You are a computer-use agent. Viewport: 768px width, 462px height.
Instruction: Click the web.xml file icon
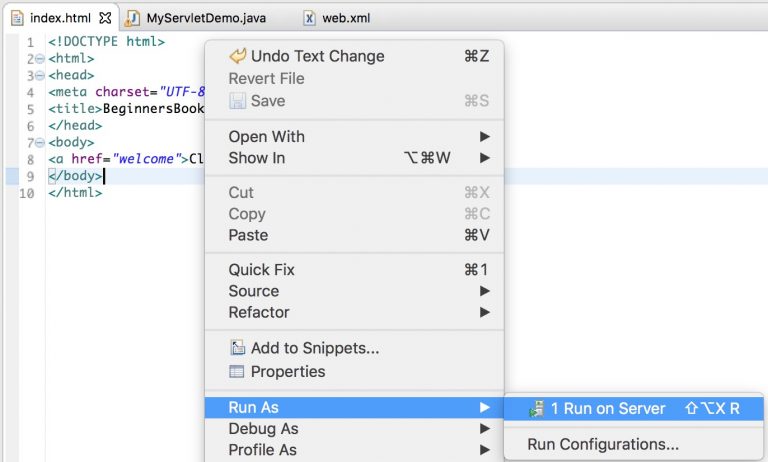[x=309, y=18]
